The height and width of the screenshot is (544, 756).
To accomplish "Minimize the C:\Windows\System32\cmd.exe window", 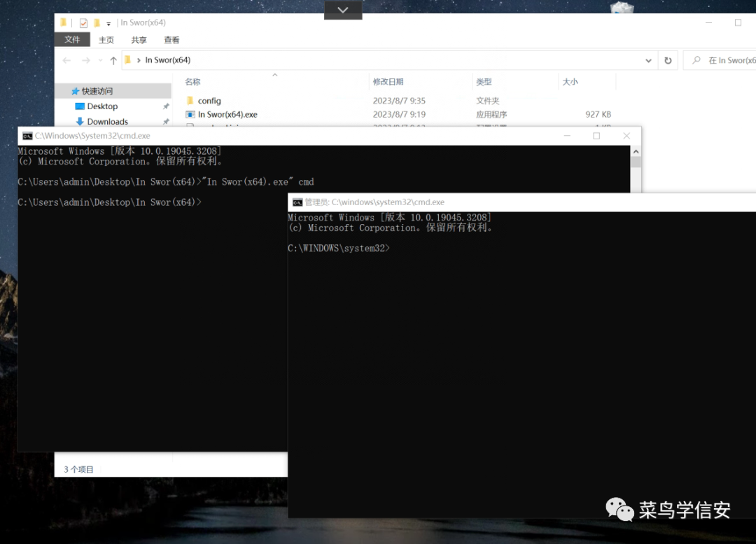I will (x=567, y=136).
